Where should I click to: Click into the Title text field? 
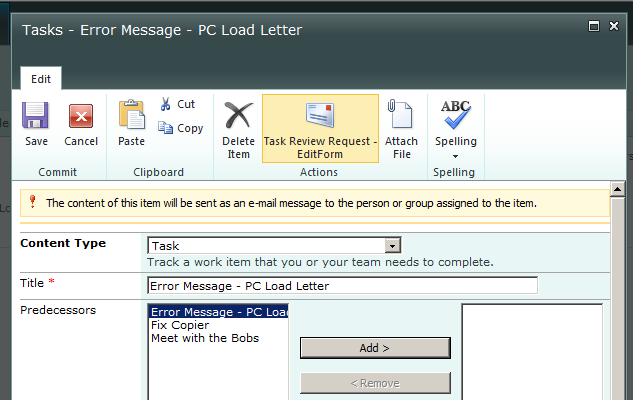[x=342, y=285]
